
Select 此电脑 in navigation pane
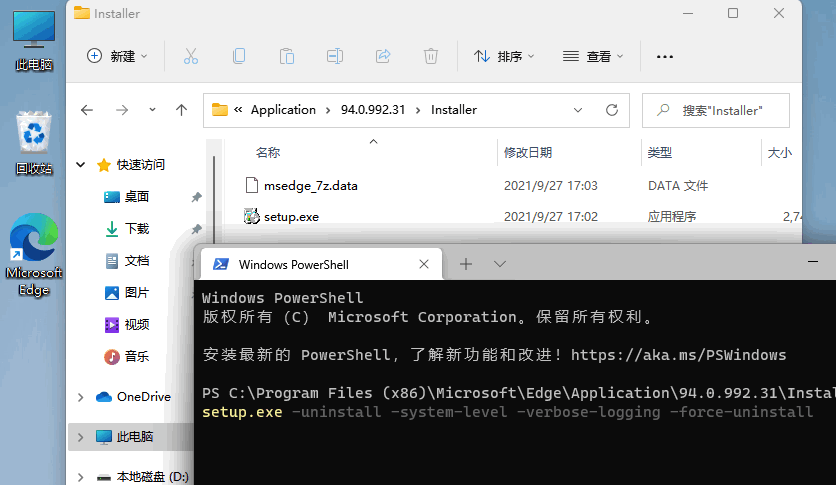[x=135, y=436]
